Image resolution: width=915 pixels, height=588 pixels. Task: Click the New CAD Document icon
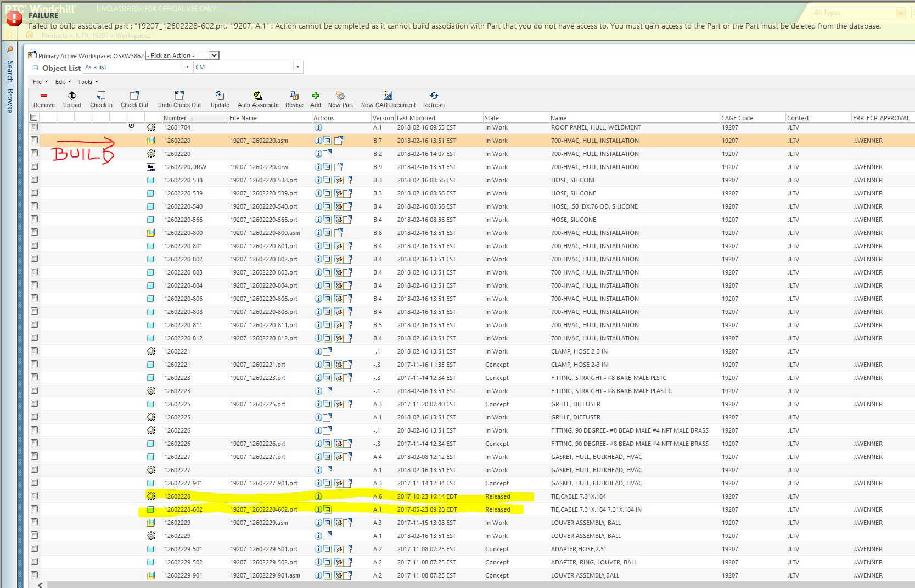[x=388, y=96]
